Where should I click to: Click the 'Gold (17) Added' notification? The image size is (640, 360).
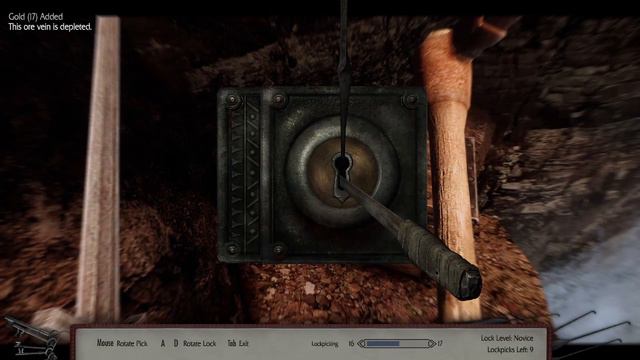[36, 17]
